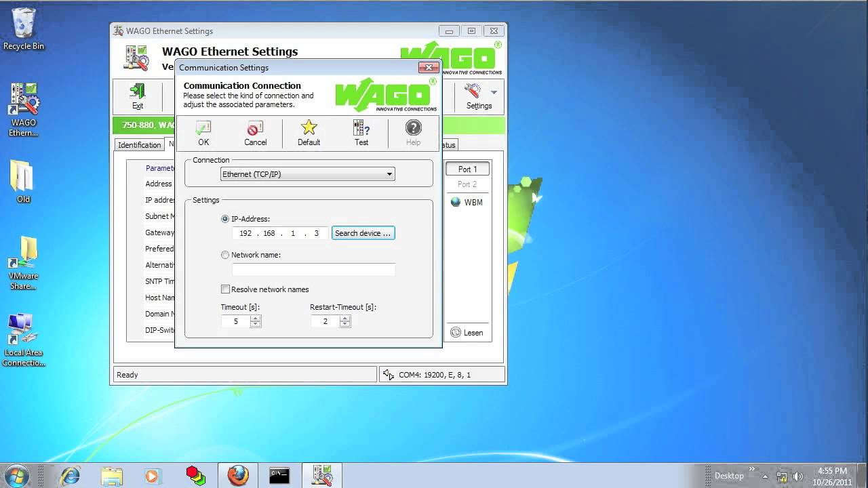This screenshot has width=868, height=488.
Task: Run the connection Test icon
Action: (x=361, y=127)
